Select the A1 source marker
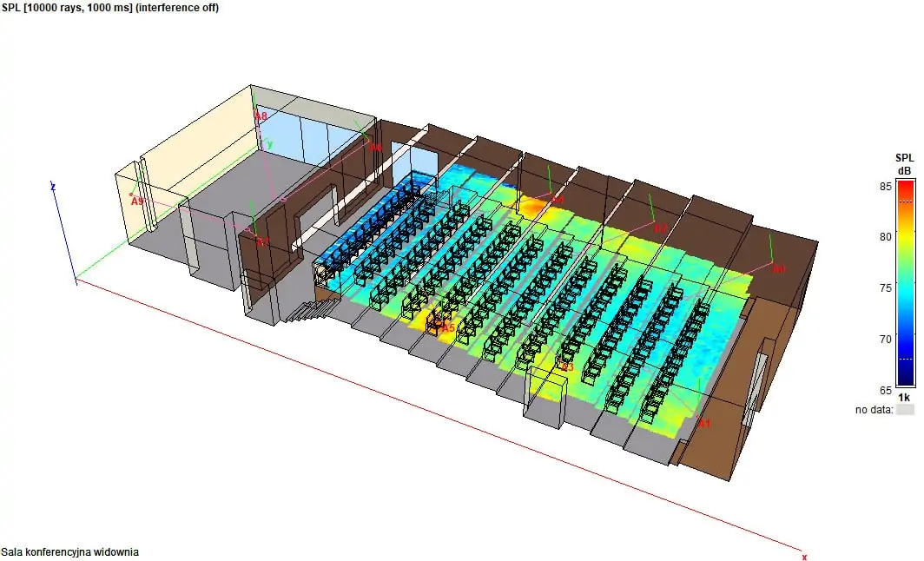The width and height of the screenshot is (924, 561). pos(704,424)
